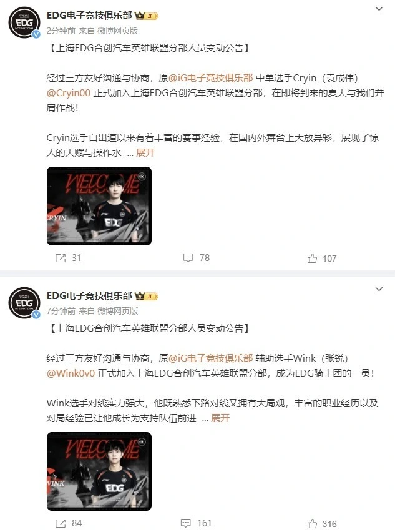Click the crown membership badge on the second post

click(x=147, y=296)
